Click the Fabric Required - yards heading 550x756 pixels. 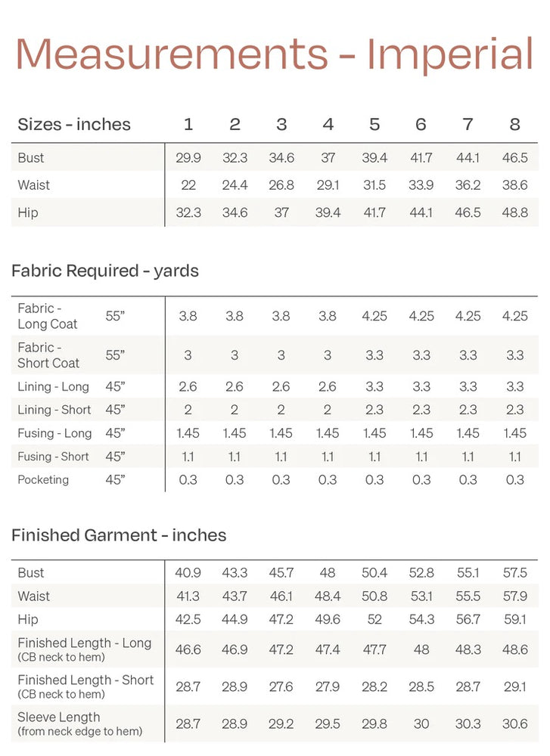click(x=105, y=271)
